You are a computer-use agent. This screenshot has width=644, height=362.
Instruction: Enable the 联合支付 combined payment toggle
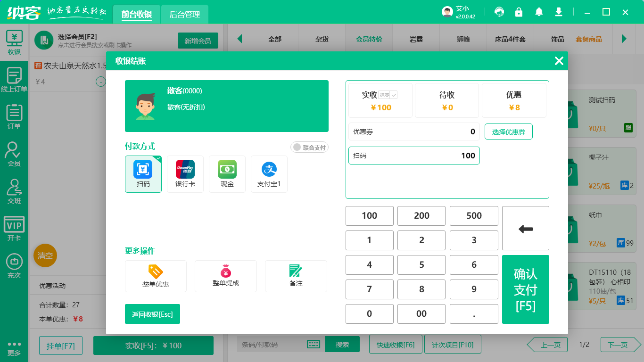(x=309, y=147)
